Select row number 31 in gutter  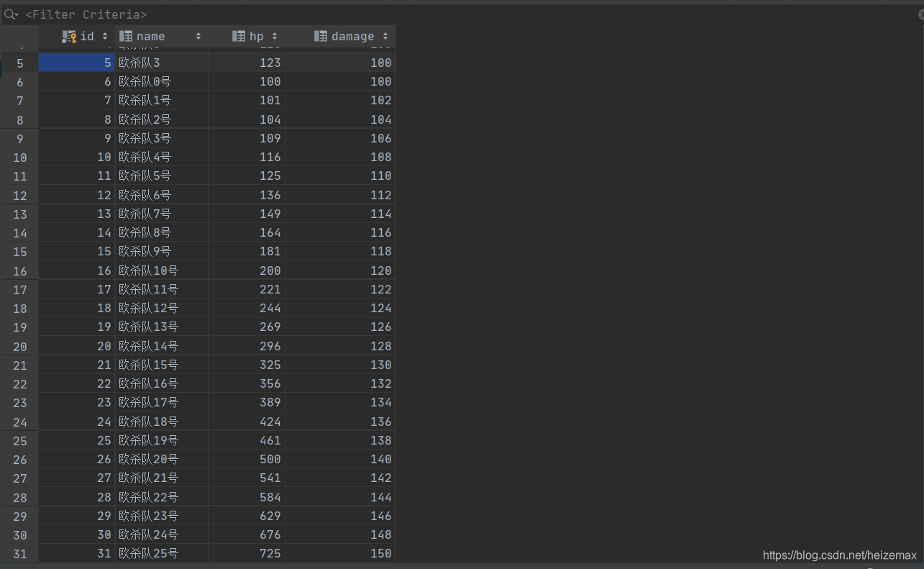tap(19, 553)
